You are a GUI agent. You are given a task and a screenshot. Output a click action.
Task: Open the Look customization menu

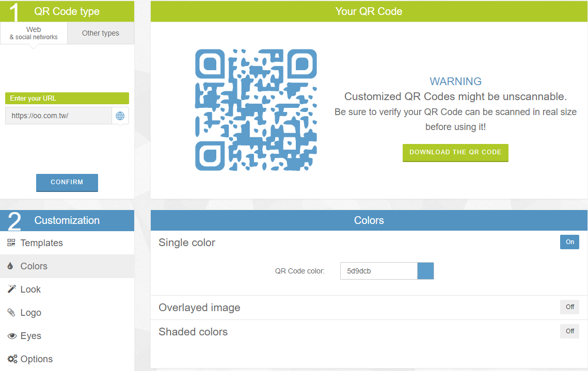[x=67, y=289]
